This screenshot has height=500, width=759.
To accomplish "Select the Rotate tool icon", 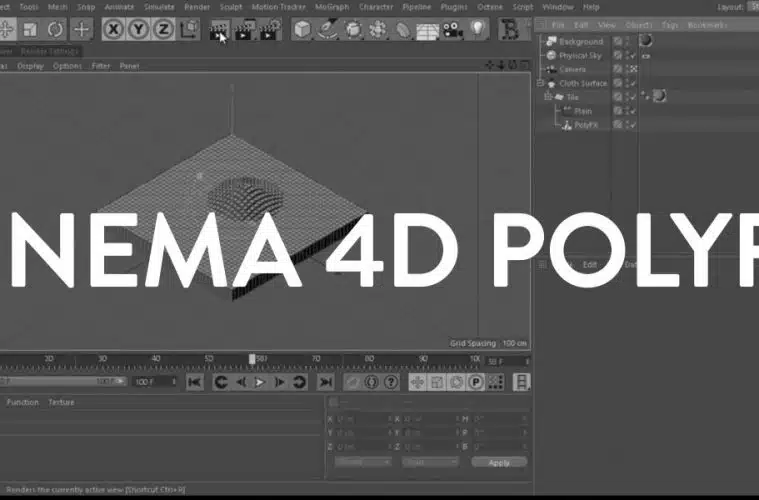I will click(55, 30).
